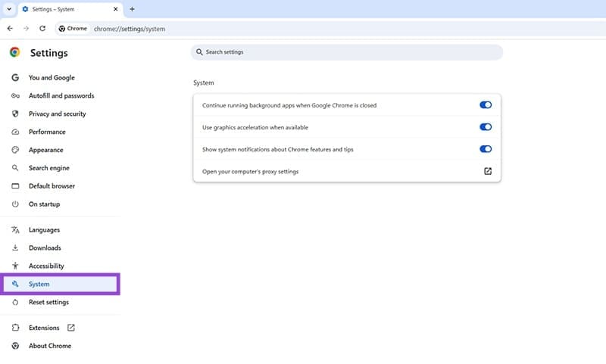Click the Performance gauge icon

(15, 132)
